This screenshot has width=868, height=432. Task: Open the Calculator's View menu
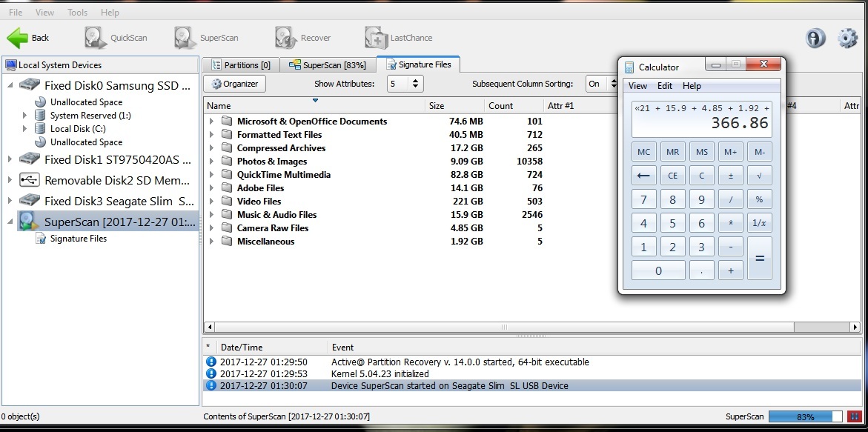point(637,86)
